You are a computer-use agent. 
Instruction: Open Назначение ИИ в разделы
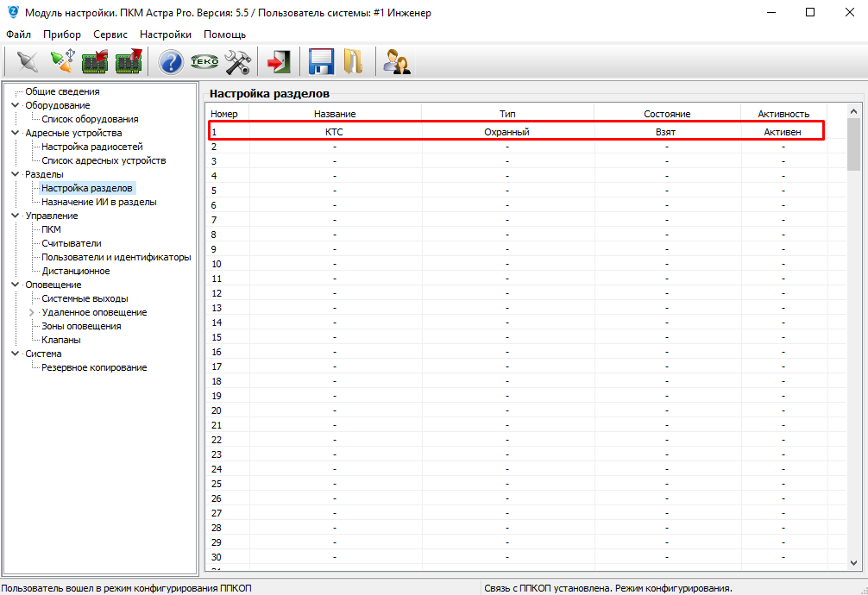click(99, 202)
